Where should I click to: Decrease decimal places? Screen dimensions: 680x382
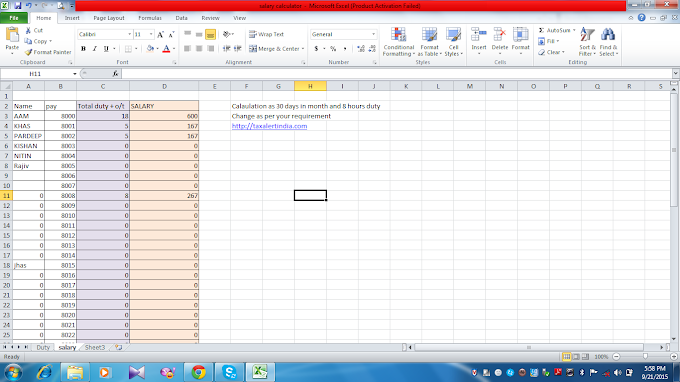pyautogui.click(x=372, y=49)
